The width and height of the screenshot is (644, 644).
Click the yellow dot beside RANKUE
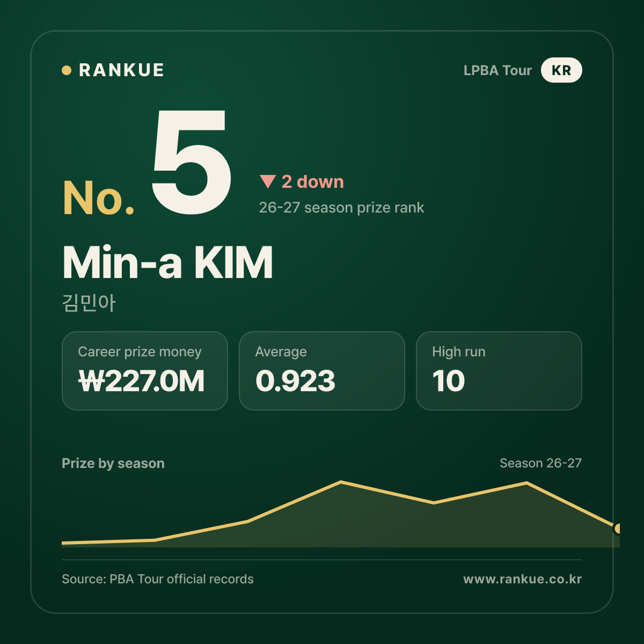pos(67,70)
